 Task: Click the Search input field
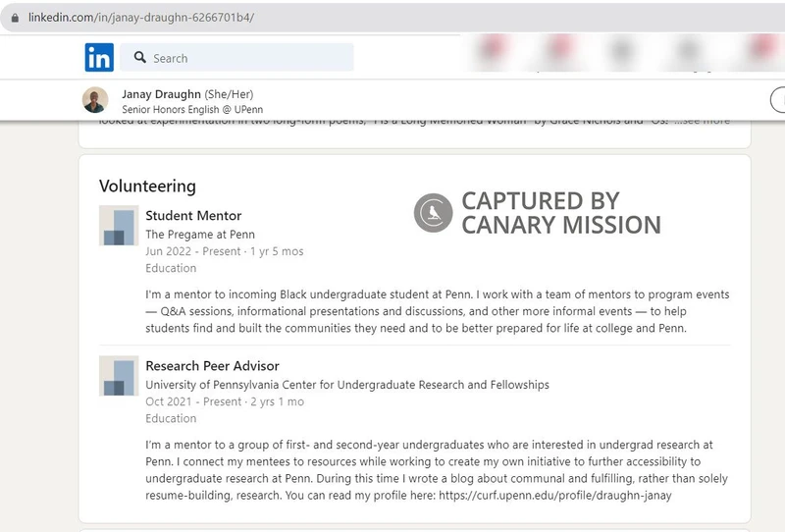point(236,58)
